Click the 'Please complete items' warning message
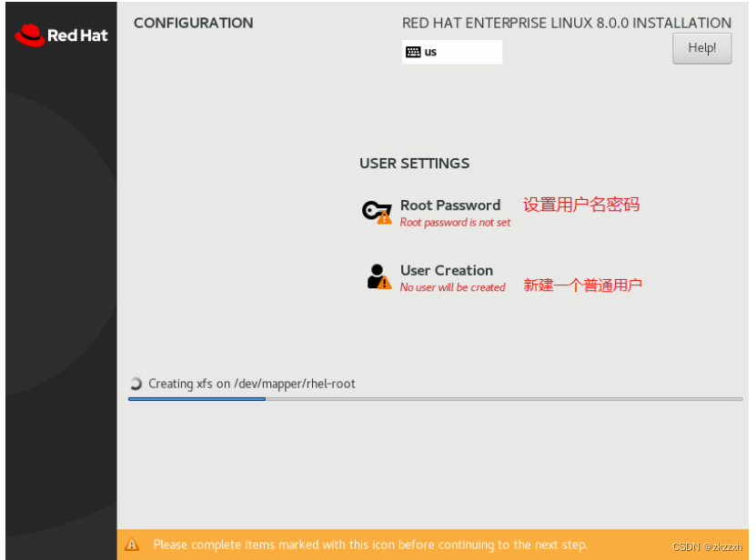 tap(370, 545)
